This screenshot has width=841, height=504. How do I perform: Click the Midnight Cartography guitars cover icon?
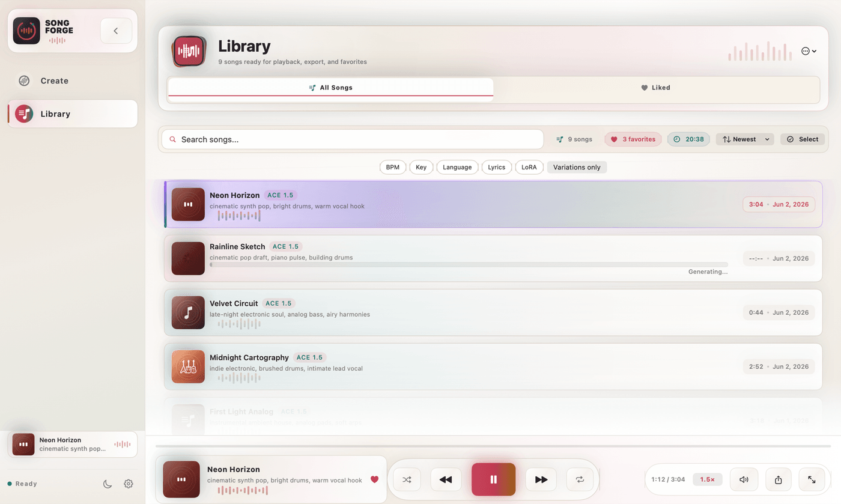point(188,366)
